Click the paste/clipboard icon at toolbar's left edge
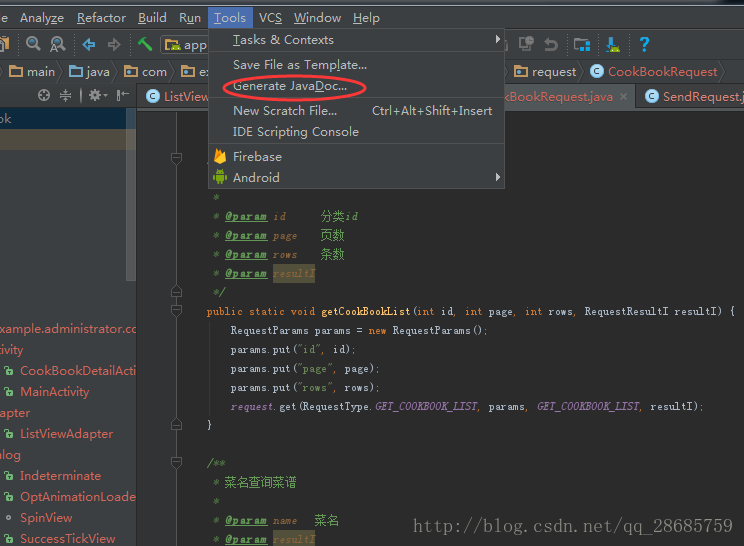This screenshot has width=744, height=546. coord(4,44)
